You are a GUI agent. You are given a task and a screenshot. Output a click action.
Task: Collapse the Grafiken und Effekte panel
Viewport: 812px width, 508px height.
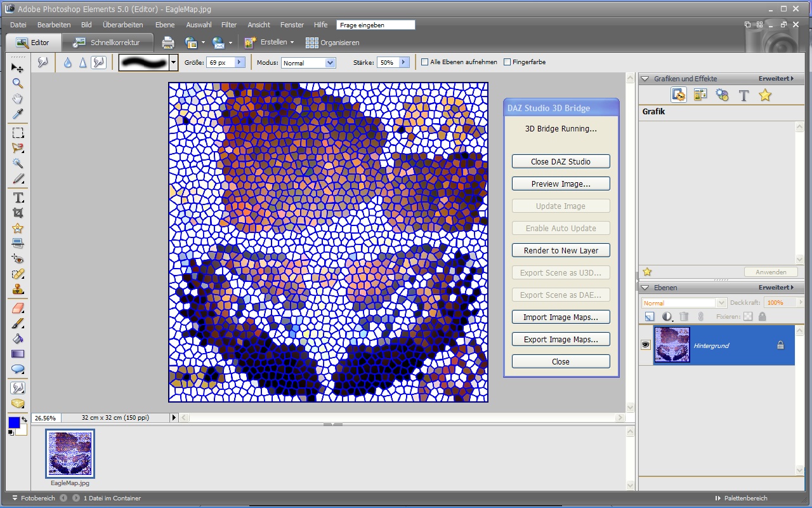pos(645,79)
